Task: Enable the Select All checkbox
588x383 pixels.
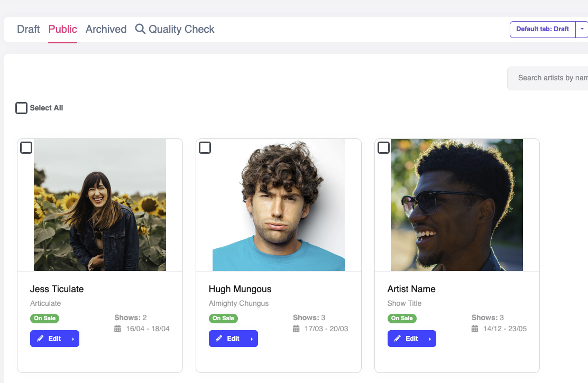Action: [21, 108]
